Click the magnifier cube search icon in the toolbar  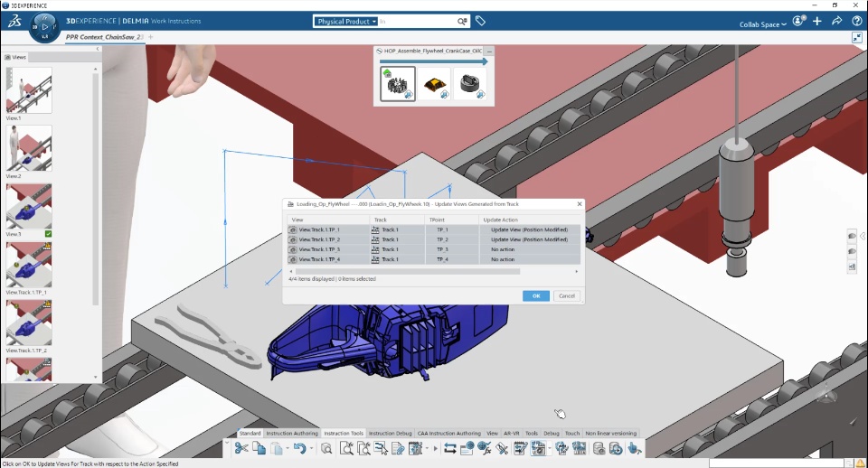[x=326, y=448]
